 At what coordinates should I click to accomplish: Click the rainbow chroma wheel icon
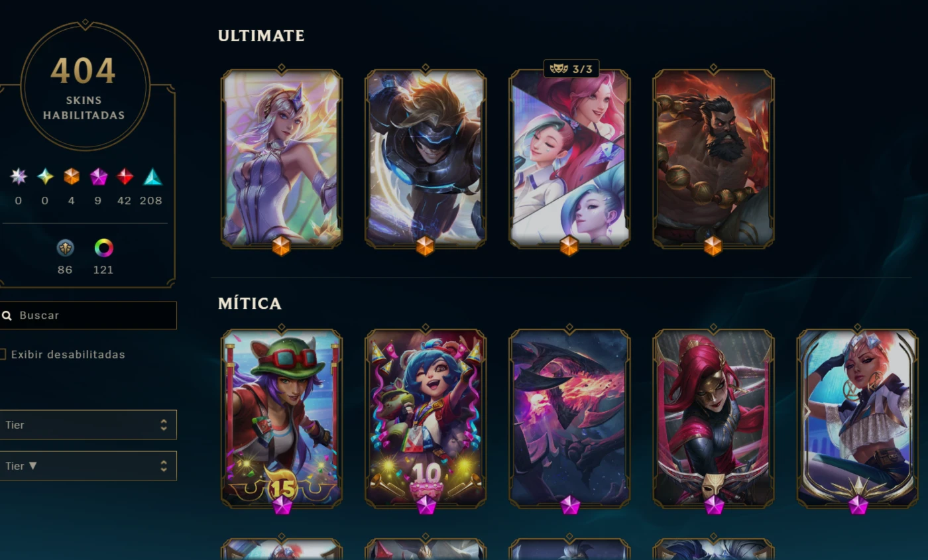click(103, 248)
